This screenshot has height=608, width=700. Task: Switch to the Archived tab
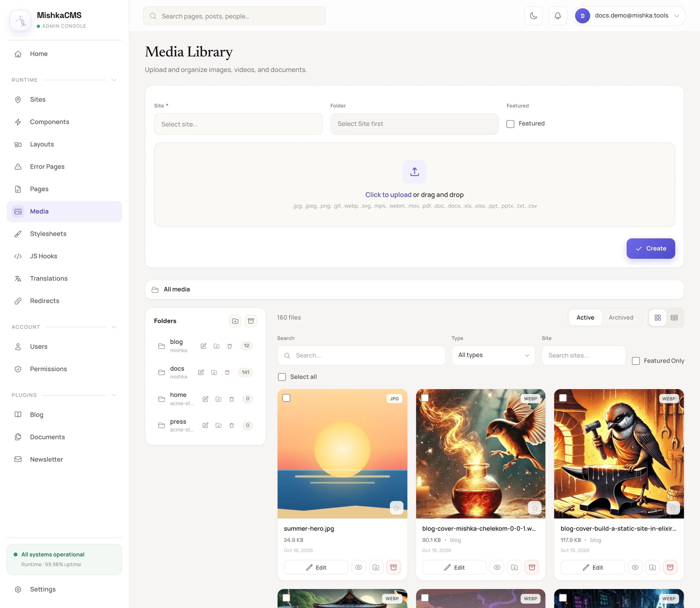pos(621,318)
